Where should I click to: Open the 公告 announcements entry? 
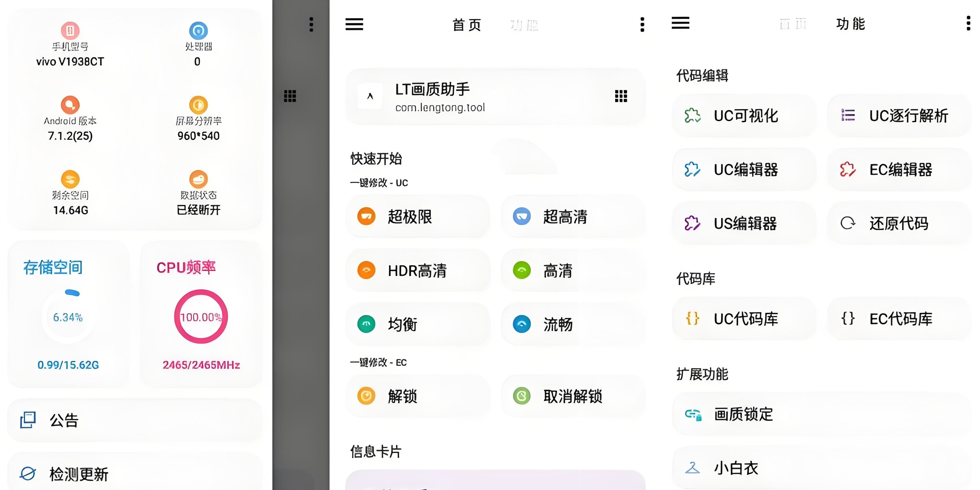pyautogui.click(x=135, y=420)
